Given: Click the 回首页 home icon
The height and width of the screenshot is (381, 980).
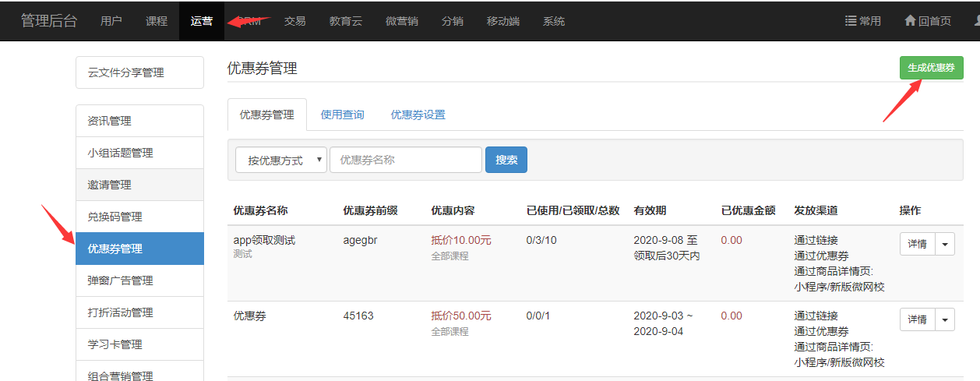Looking at the screenshot, I should point(909,21).
